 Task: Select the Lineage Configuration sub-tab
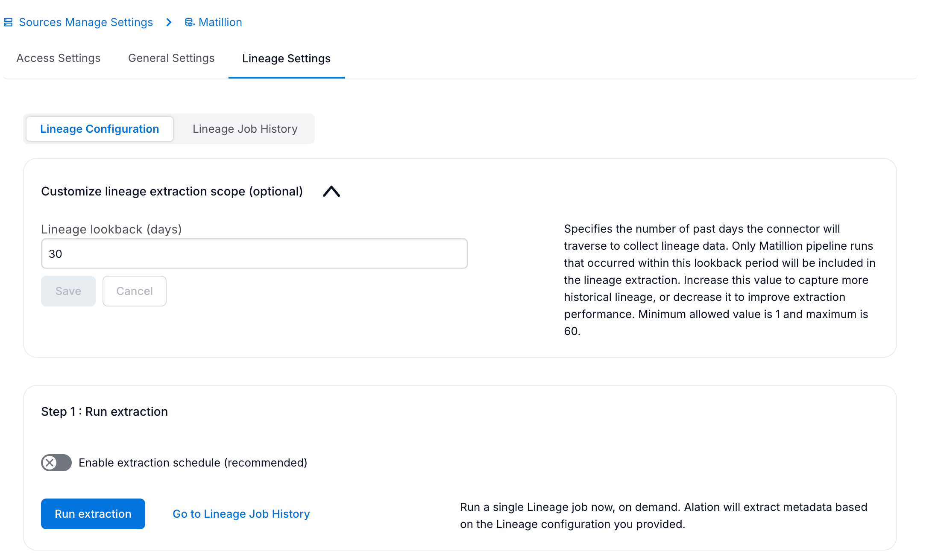[100, 129]
